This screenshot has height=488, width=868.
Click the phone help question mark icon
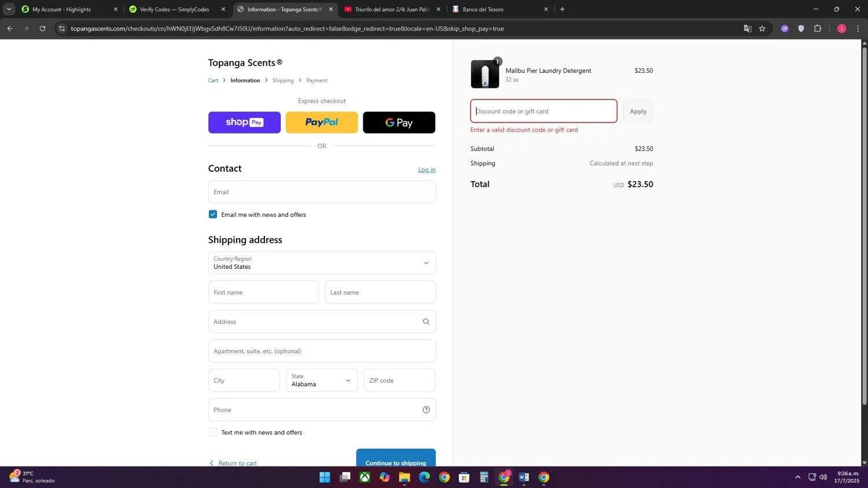click(x=426, y=410)
